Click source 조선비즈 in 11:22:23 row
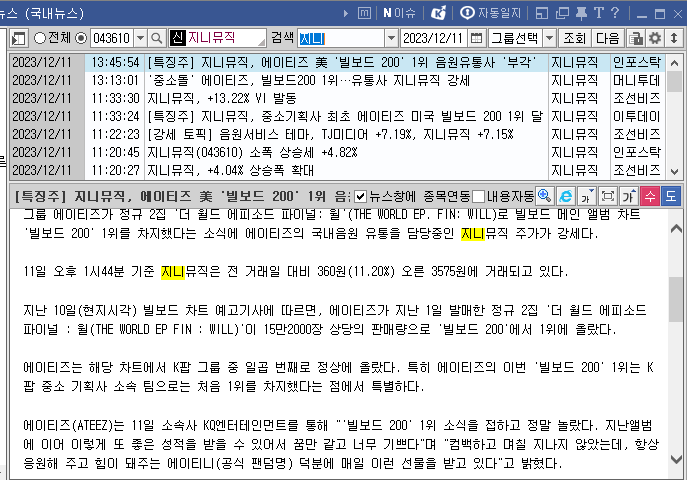 pos(637,134)
